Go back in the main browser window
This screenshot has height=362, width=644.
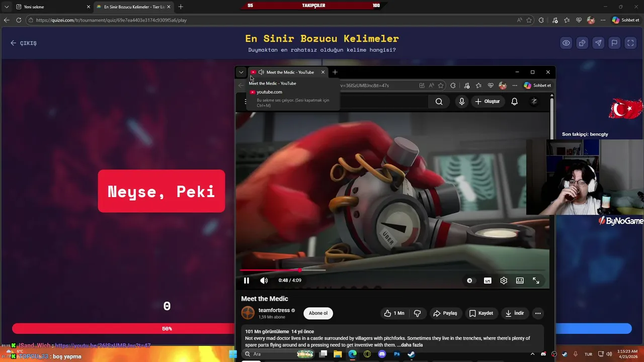coord(7,20)
